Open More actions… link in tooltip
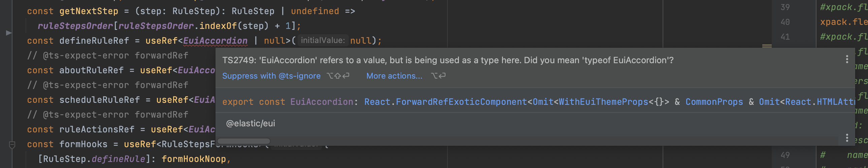Screen dimensions: 868x168 [x=394, y=76]
